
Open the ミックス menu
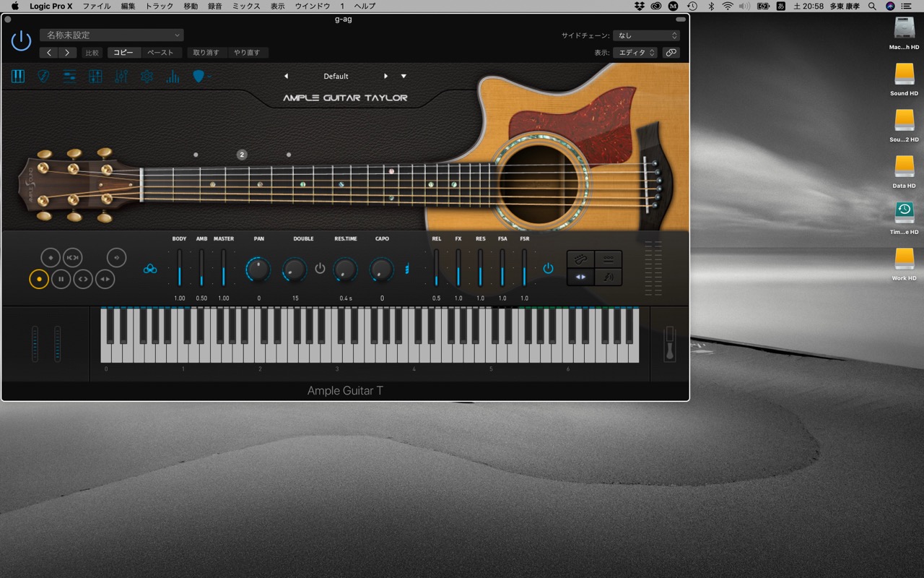click(x=246, y=6)
